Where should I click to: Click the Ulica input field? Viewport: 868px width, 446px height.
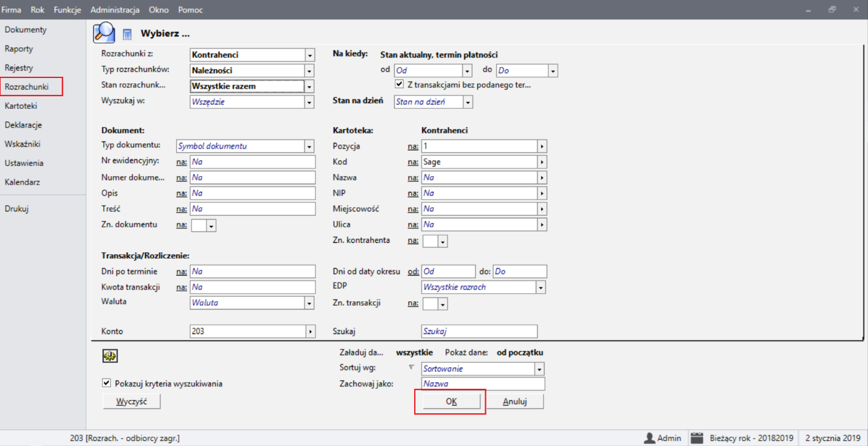[x=480, y=225]
